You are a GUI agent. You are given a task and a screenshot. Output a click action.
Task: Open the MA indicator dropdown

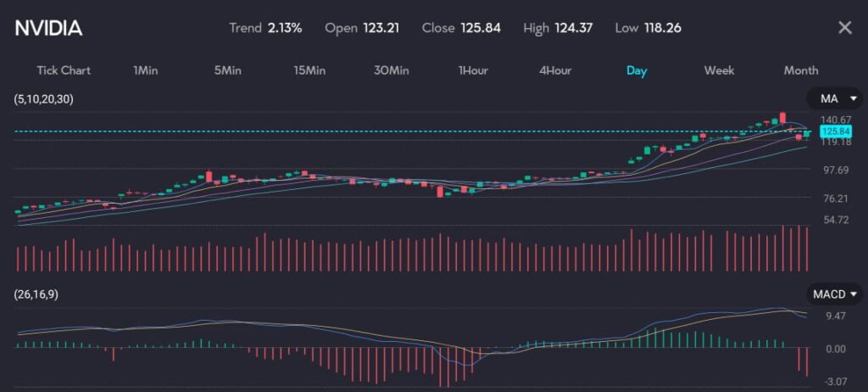pos(834,99)
